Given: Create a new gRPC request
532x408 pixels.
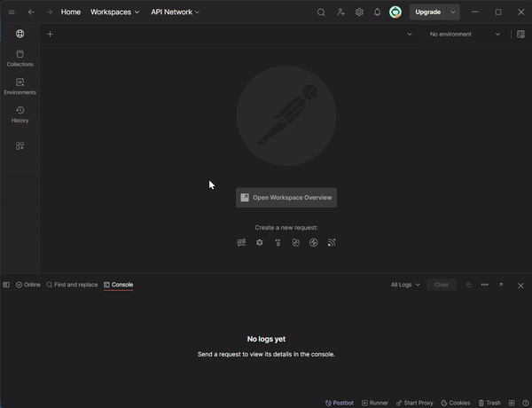Looking at the screenshot, I should [278, 242].
